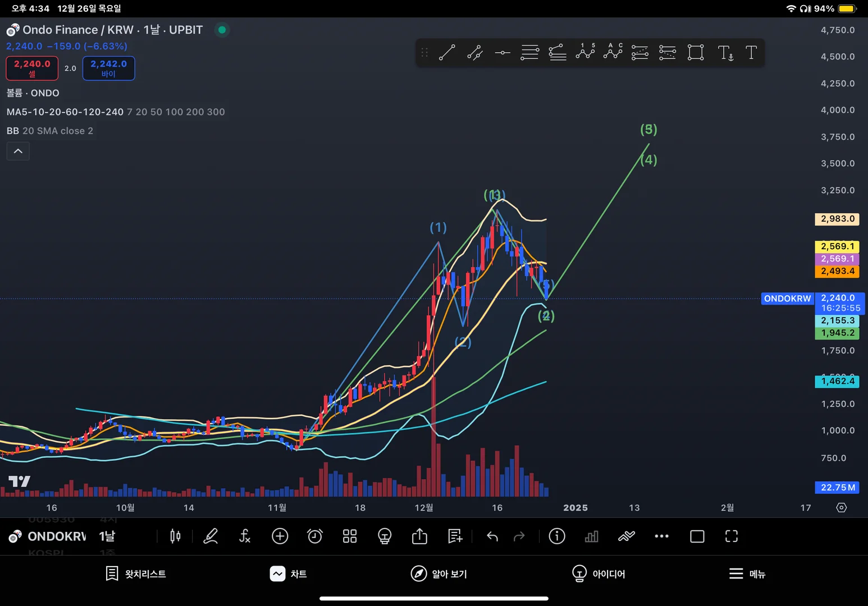Enter fullscreen chart mode
Image resolution: width=868 pixels, height=606 pixels.
point(732,536)
